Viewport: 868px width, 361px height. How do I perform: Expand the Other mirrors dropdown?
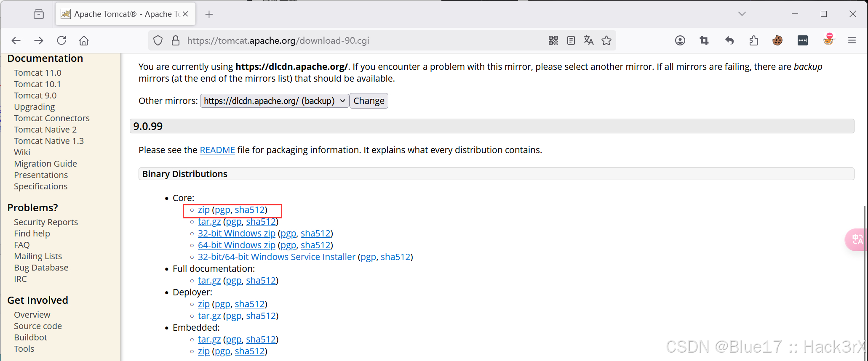click(275, 101)
